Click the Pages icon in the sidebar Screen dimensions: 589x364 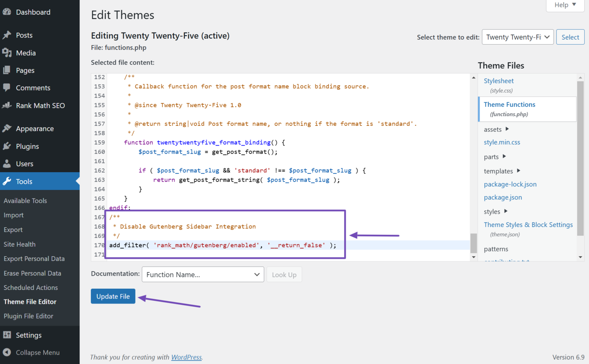pyautogui.click(x=7, y=70)
